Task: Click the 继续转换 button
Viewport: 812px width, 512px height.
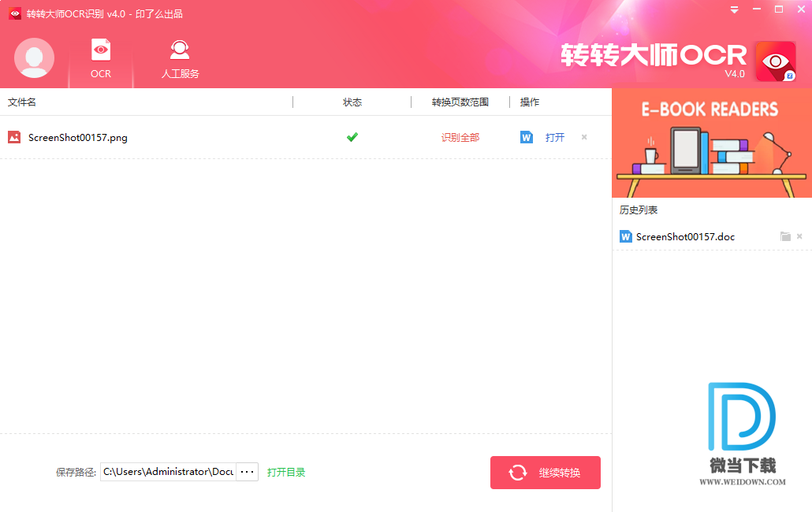Action: click(x=546, y=473)
